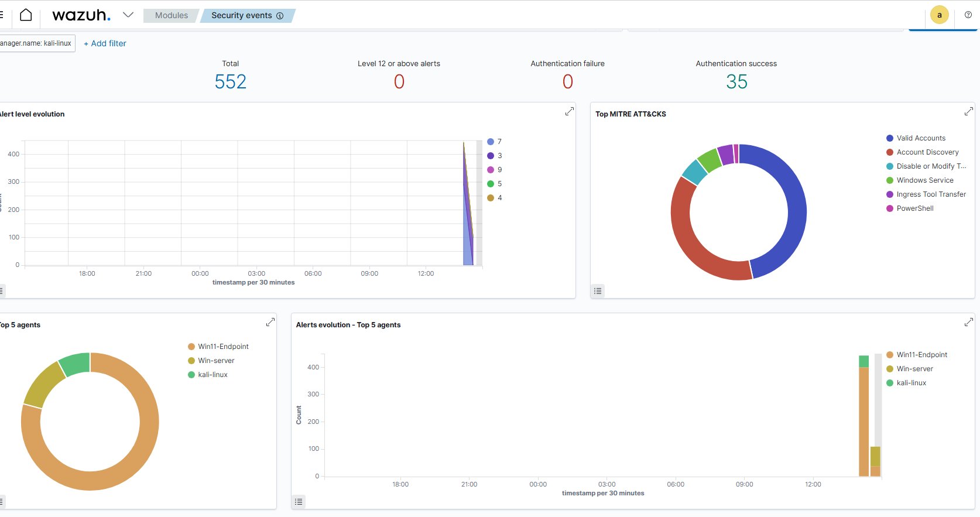Go to the Wazuh home icon
The image size is (980, 517).
click(26, 15)
